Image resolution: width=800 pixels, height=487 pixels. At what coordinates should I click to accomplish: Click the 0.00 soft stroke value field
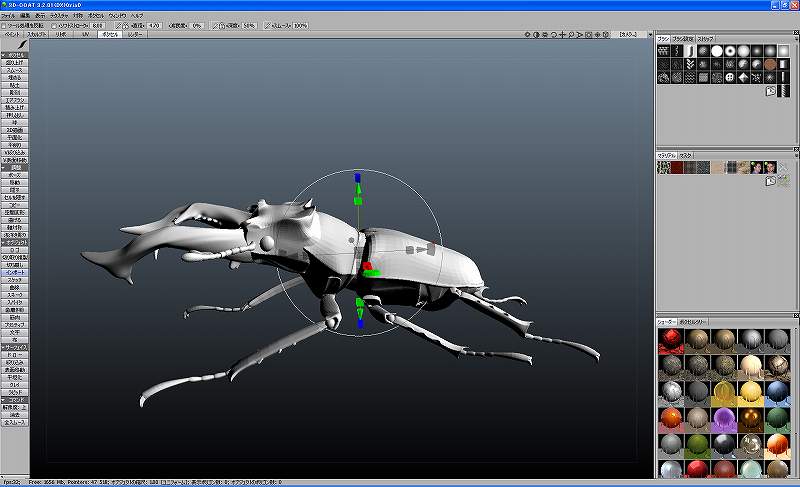point(97,25)
